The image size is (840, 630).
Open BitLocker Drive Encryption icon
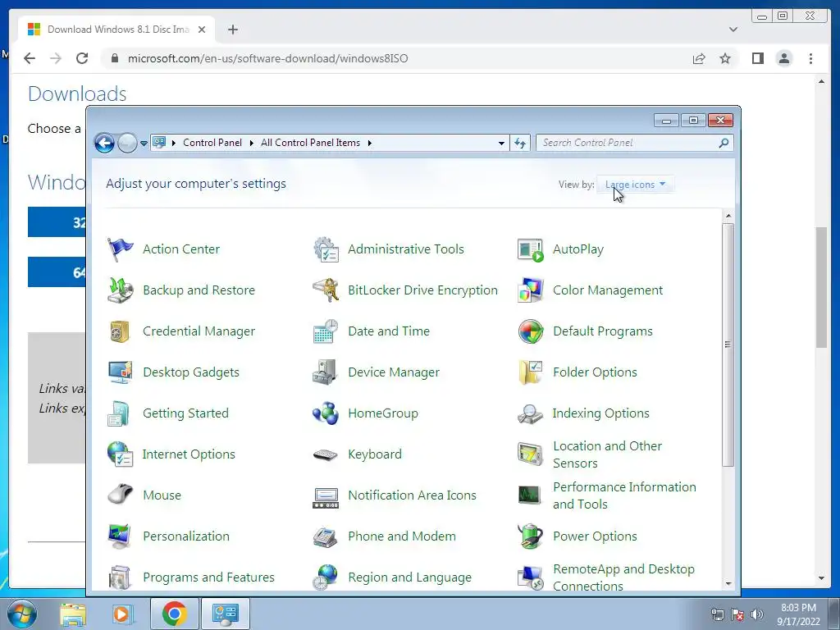coord(326,290)
